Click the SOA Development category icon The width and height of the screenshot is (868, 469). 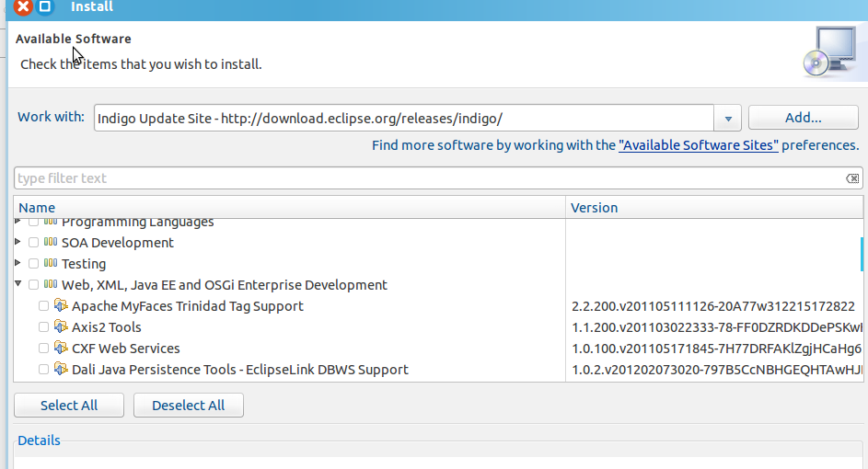pyautogui.click(x=51, y=243)
